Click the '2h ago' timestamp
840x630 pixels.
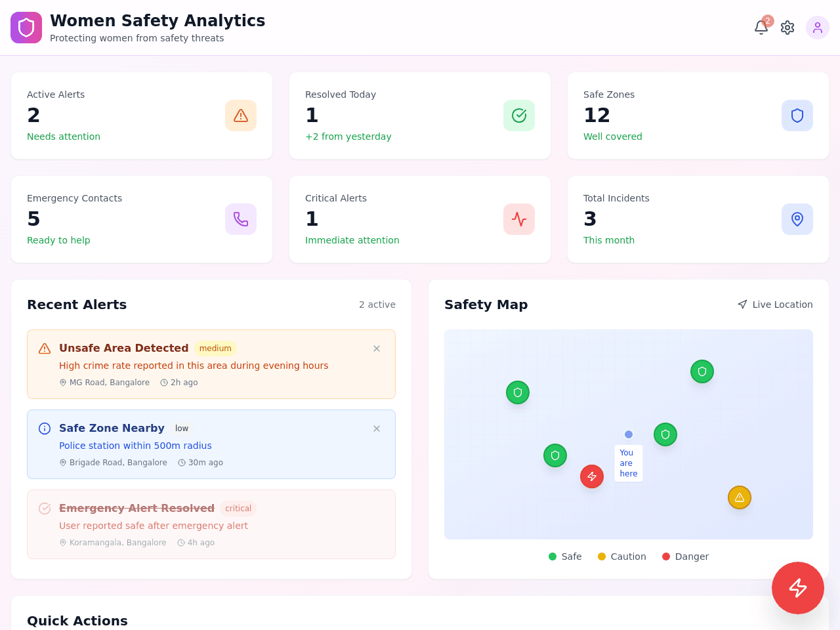click(x=184, y=383)
